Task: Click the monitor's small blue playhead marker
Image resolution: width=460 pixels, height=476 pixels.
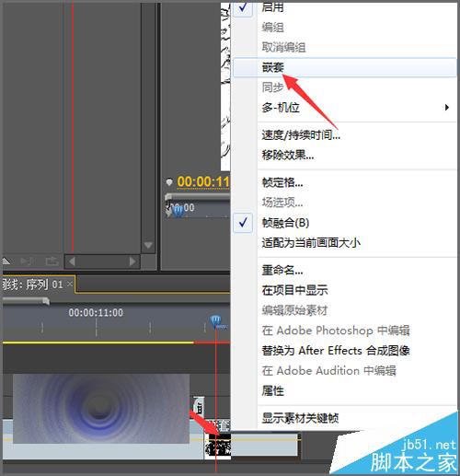Action: 178,210
